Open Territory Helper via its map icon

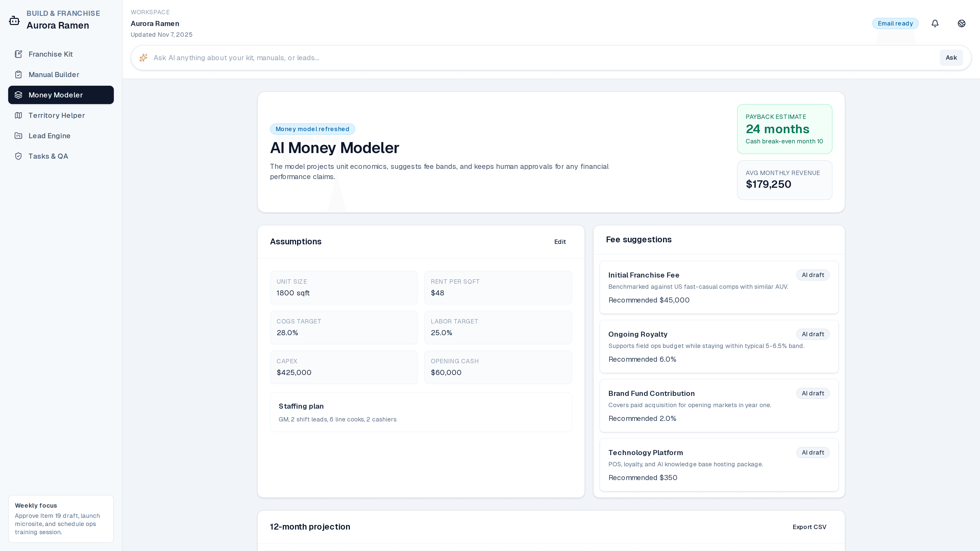(x=19, y=115)
